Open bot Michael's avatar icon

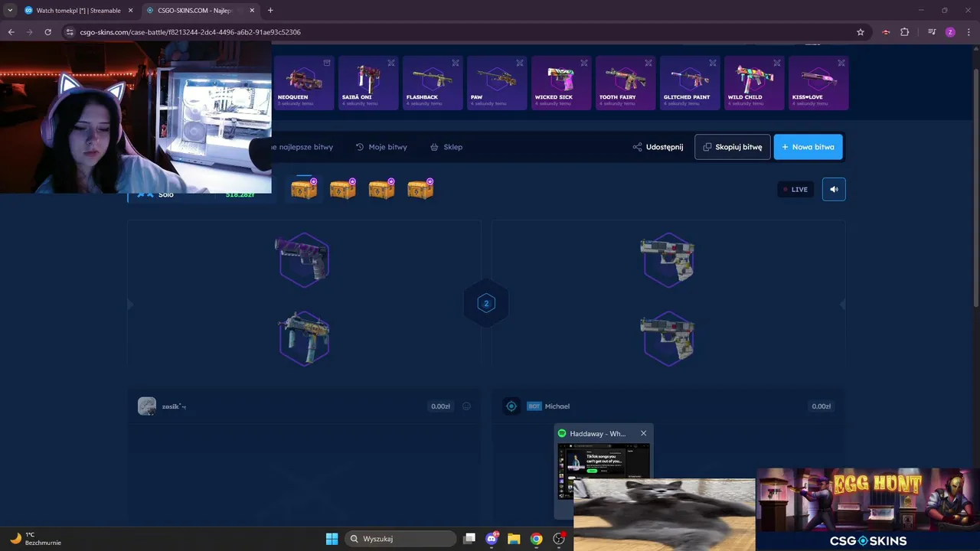[x=511, y=406]
